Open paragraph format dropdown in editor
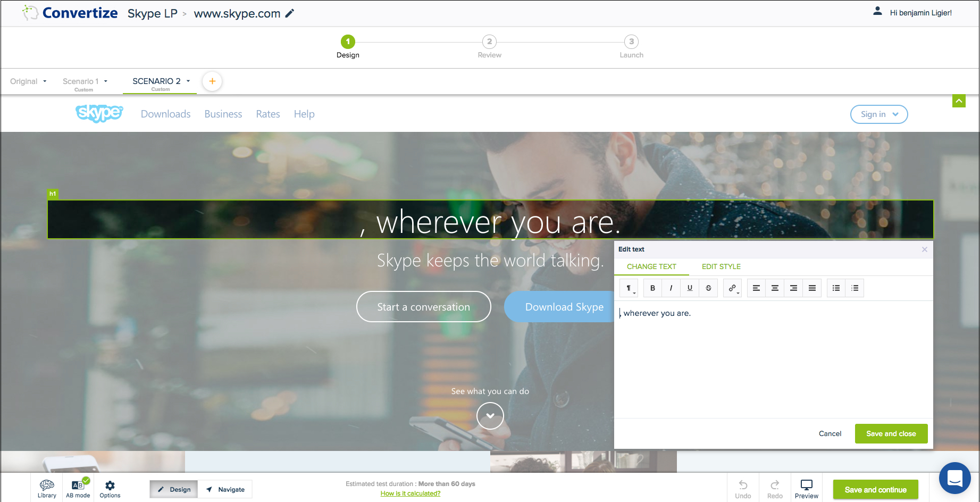 630,288
